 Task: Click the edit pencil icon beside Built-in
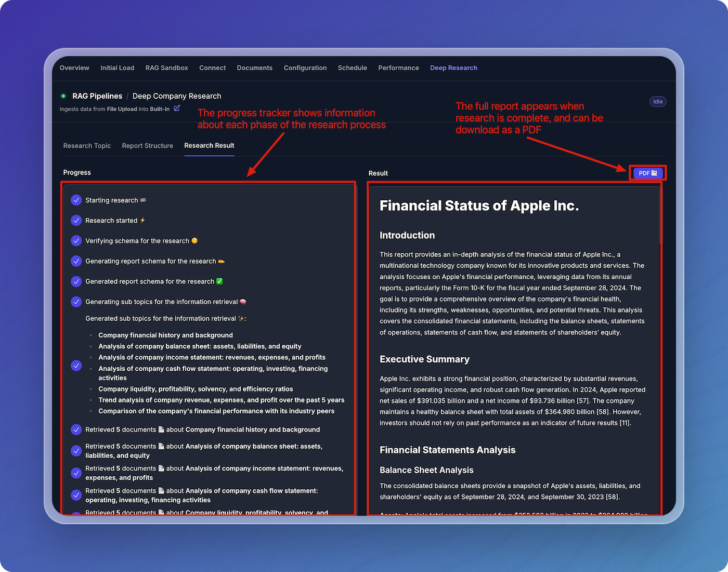(x=177, y=108)
